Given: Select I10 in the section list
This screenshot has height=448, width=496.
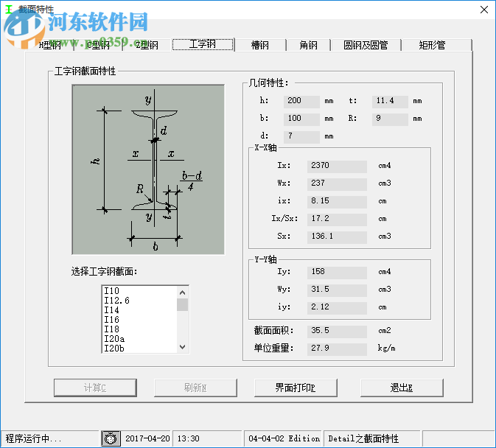Looking at the screenshot, I should [140, 291].
